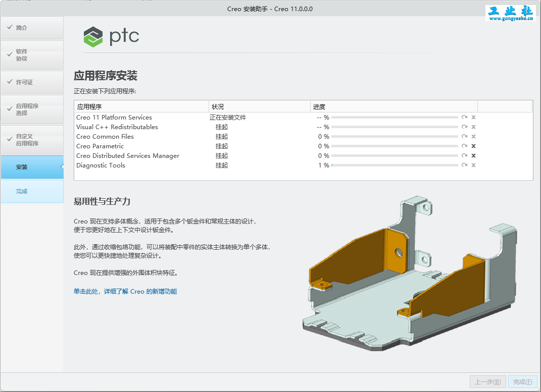Cancel install of Diagnostic Tools
The height and width of the screenshot is (392, 541).
(x=473, y=165)
